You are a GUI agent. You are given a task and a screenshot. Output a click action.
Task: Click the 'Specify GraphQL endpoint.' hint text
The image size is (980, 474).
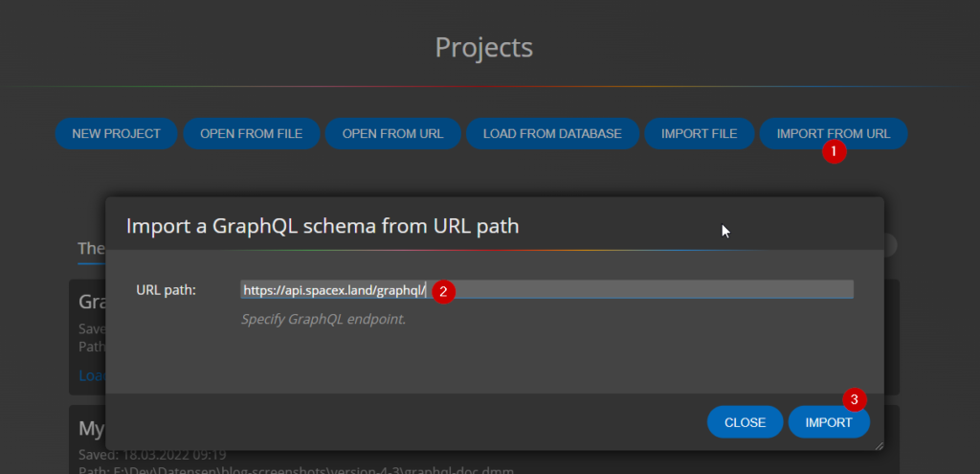point(323,320)
